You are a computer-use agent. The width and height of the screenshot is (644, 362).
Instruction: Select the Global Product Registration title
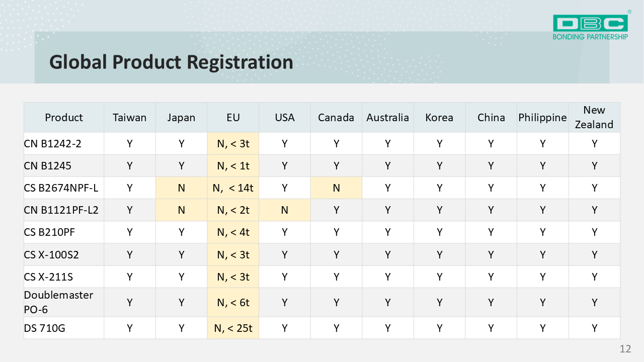(171, 62)
